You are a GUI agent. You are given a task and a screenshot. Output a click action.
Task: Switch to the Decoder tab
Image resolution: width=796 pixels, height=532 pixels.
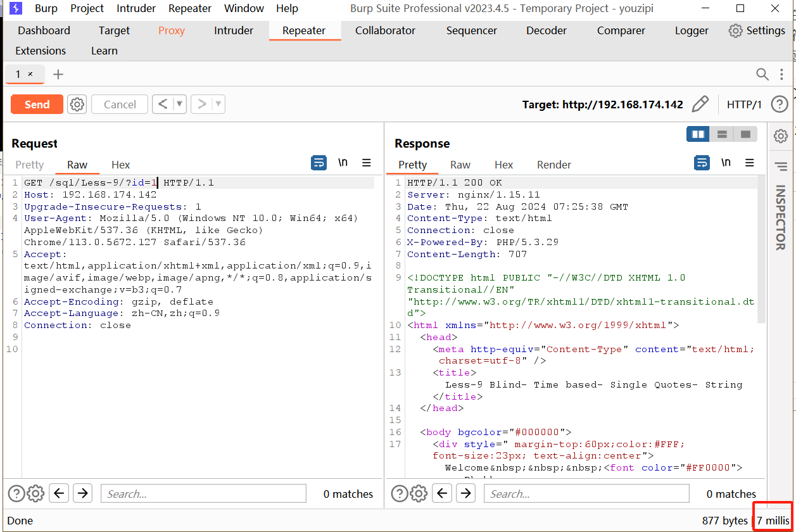pyautogui.click(x=546, y=30)
